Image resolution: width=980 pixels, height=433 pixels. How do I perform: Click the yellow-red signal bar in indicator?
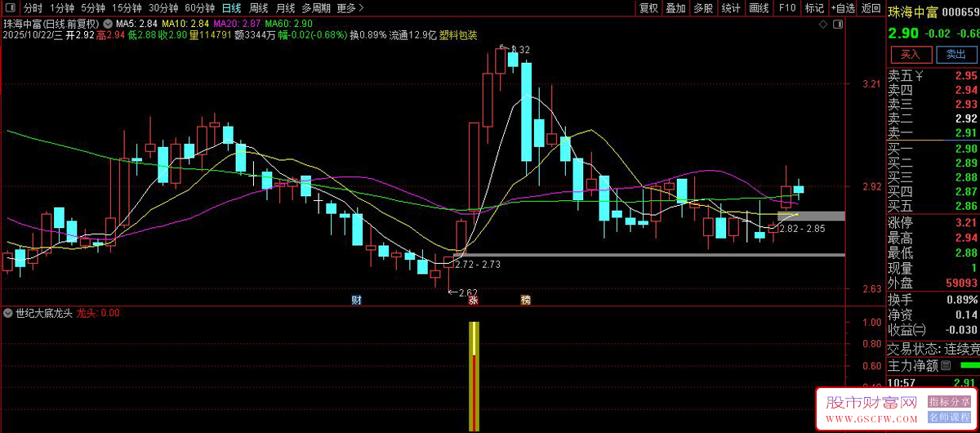point(473,376)
